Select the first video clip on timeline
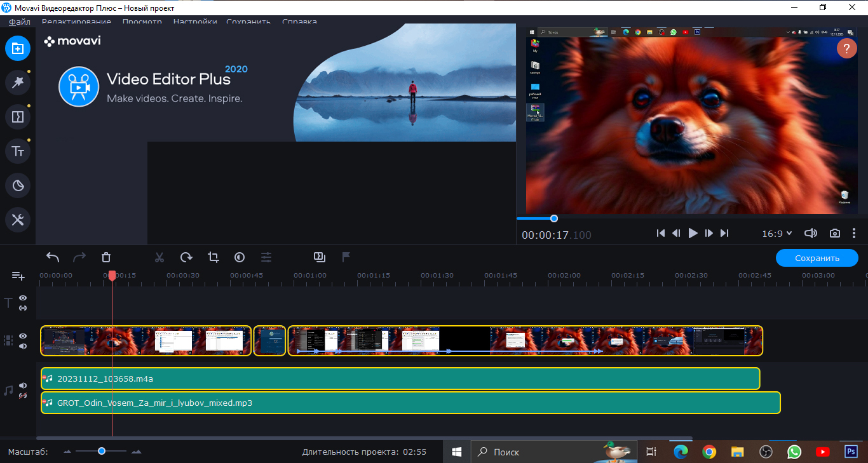The width and height of the screenshot is (868, 463). pos(146,341)
